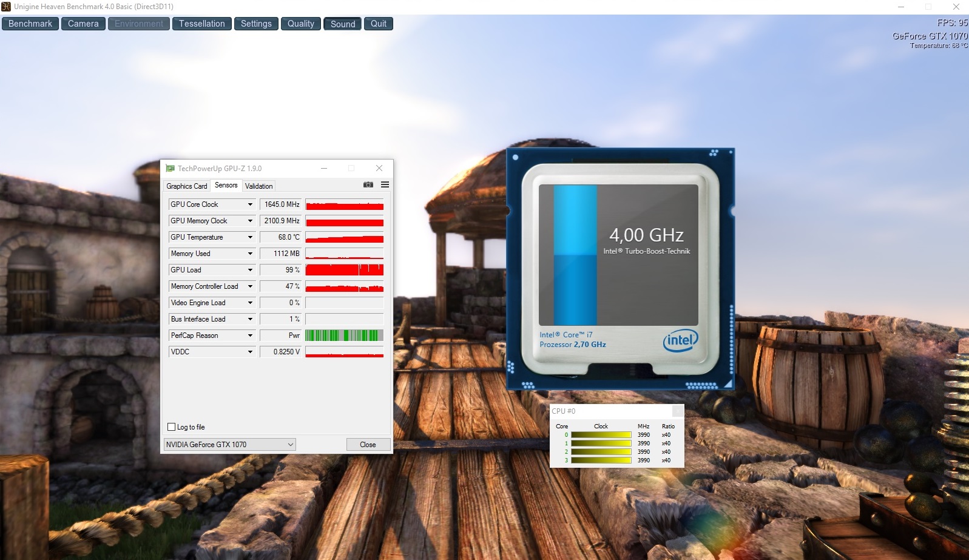This screenshot has height=560, width=969.
Task: Open the Bus Interface Load dropdown
Action: tap(250, 319)
